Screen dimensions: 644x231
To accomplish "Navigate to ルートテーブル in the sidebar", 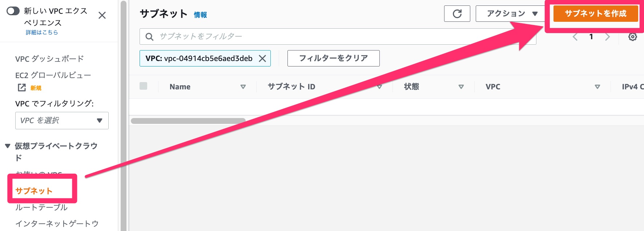I will click(41, 208).
